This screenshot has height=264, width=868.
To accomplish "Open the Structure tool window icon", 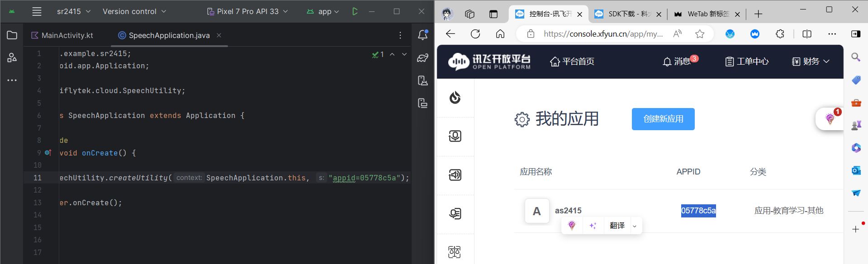I will (x=12, y=57).
